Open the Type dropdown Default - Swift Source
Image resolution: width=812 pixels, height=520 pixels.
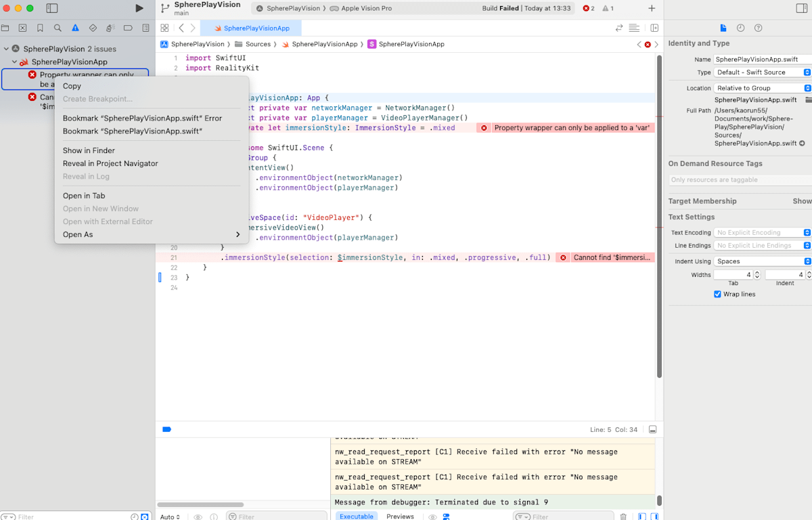(763, 72)
